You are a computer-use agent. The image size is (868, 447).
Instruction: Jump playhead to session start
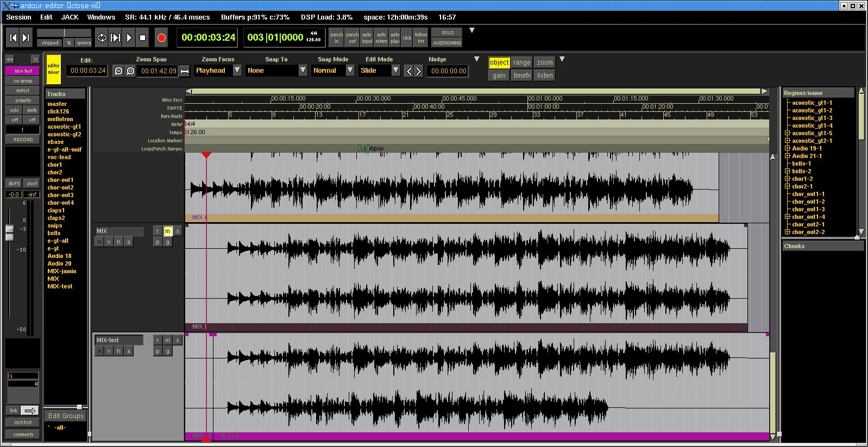13,37
